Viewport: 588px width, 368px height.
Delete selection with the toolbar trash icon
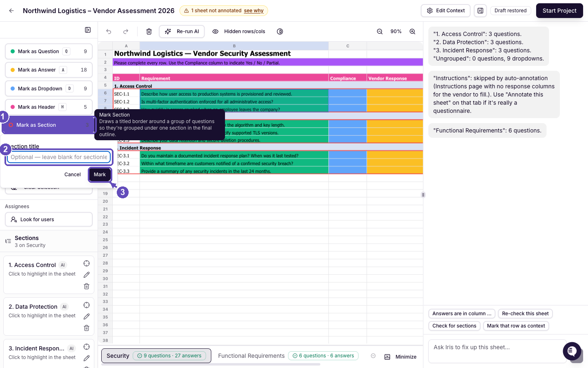click(149, 31)
